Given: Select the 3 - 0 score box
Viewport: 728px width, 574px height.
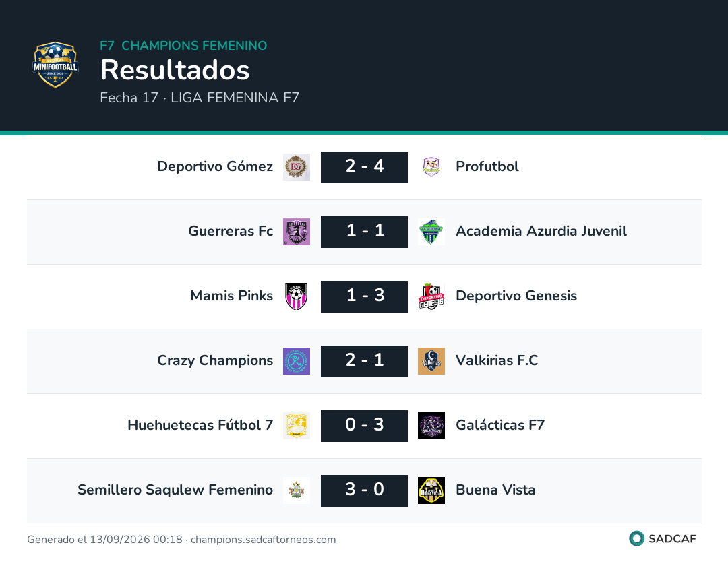Looking at the screenshot, I should tap(364, 490).
